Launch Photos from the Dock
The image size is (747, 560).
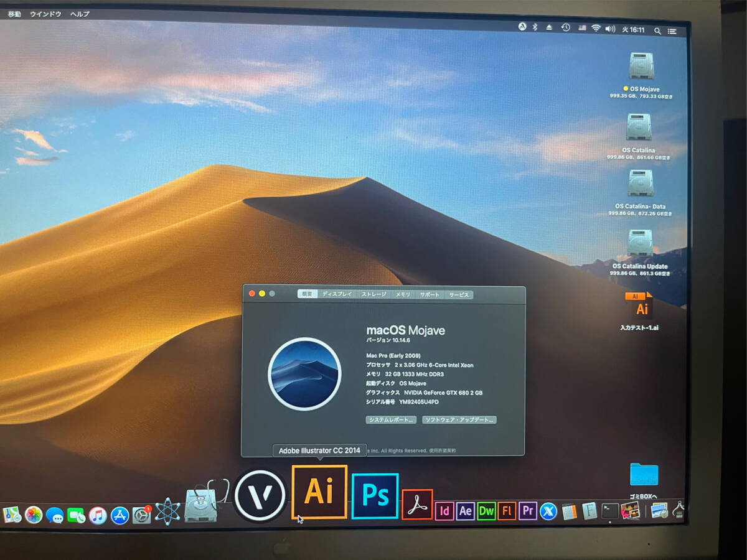pos(34,515)
